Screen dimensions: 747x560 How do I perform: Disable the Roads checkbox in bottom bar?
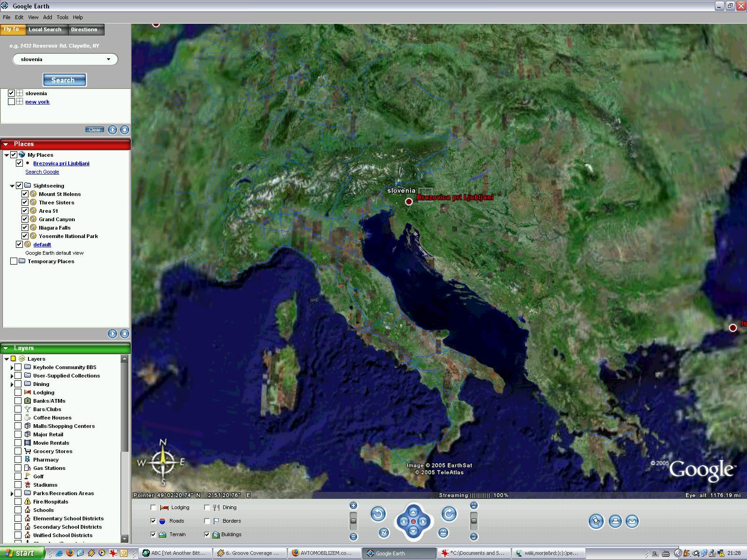pos(153,521)
